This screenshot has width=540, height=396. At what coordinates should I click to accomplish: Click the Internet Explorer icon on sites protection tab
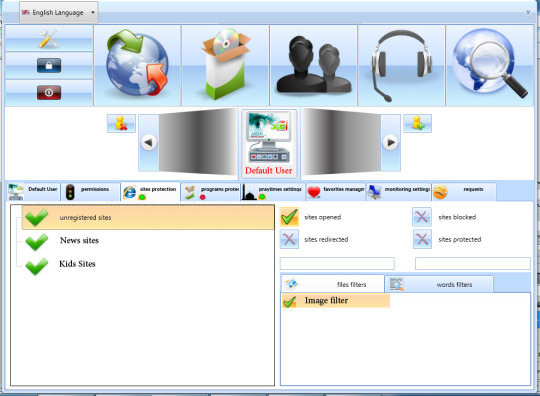click(x=129, y=192)
